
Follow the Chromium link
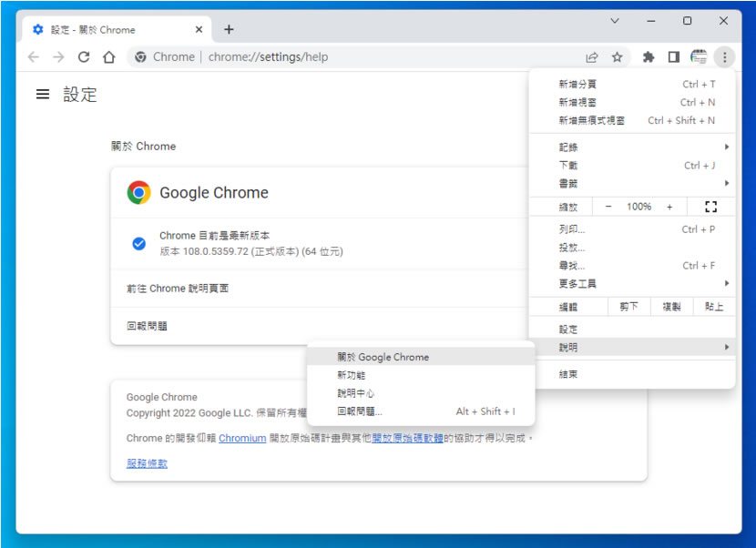tap(242, 438)
